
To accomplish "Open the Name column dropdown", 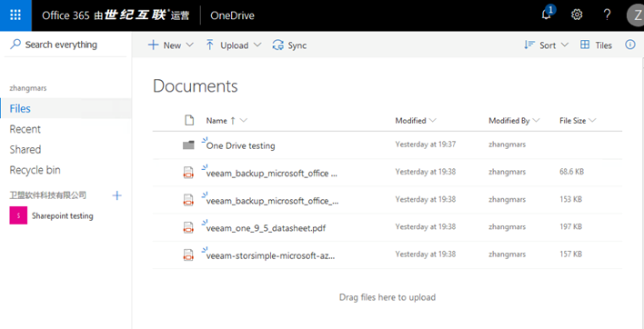I will click(x=243, y=121).
